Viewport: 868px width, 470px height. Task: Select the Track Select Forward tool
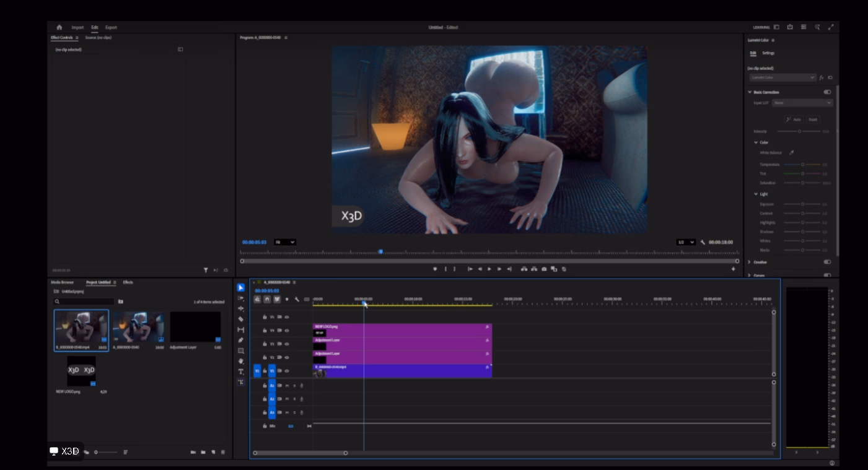(241, 298)
